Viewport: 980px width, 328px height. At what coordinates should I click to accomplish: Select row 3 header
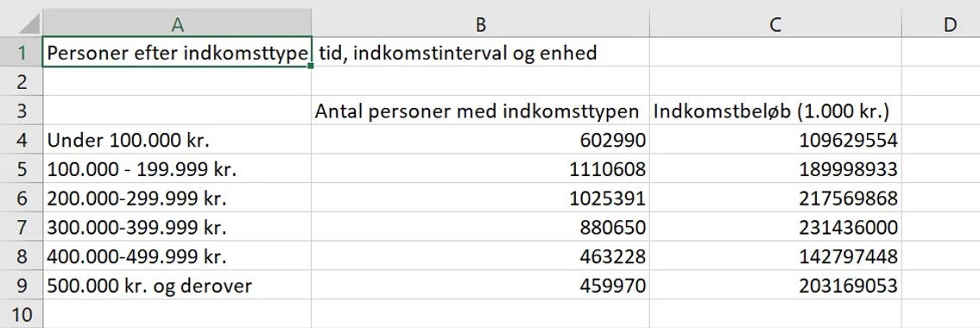22,110
